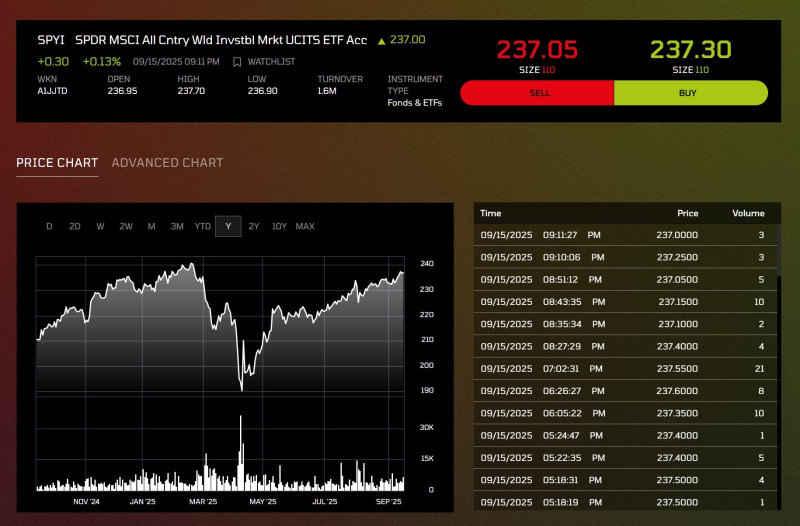Click the TURNOVER value 1.6M
The width and height of the screenshot is (800, 526).
(x=327, y=91)
